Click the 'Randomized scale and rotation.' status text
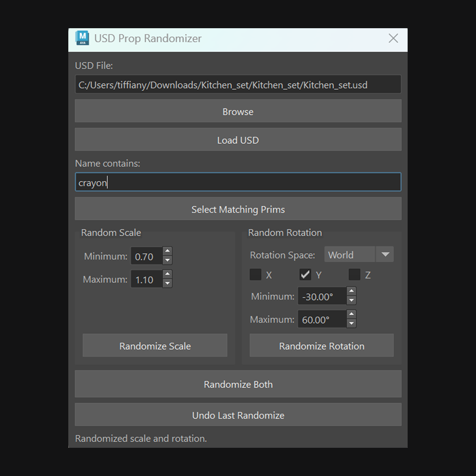 click(141, 439)
